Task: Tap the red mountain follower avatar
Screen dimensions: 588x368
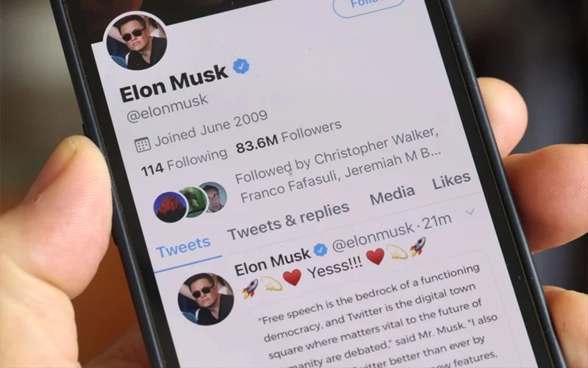Action: (171, 207)
